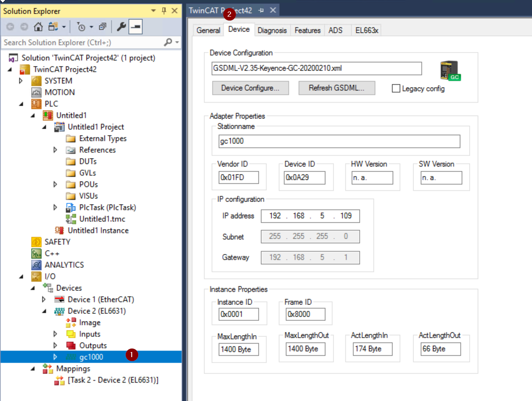This screenshot has width=532, height=401.
Task: Collapse the Untitled1 Project node
Action: point(44,127)
